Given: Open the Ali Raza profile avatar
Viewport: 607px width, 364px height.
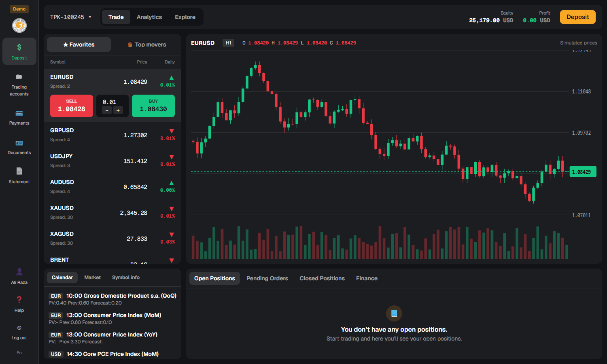Looking at the screenshot, I should tap(19, 272).
